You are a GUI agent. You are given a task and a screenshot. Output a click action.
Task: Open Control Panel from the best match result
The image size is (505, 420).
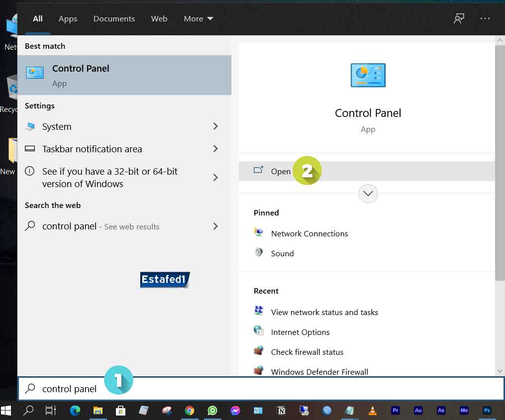124,75
